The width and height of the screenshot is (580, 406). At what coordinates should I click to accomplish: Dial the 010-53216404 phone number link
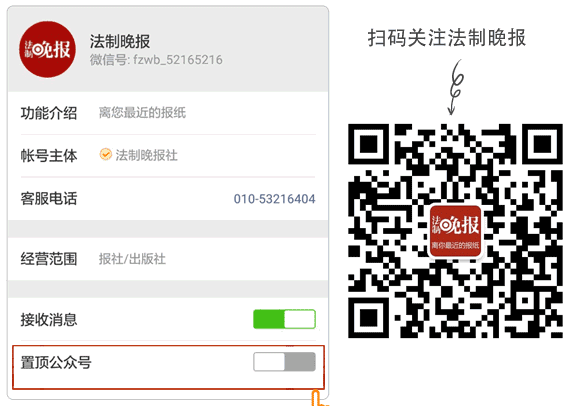pyautogui.click(x=274, y=199)
